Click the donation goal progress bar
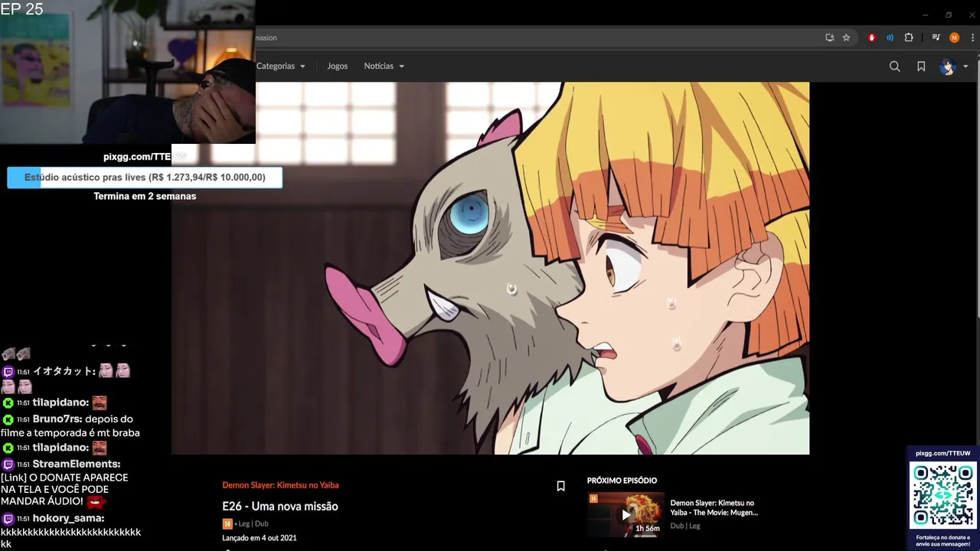980x551 pixels. click(145, 178)
